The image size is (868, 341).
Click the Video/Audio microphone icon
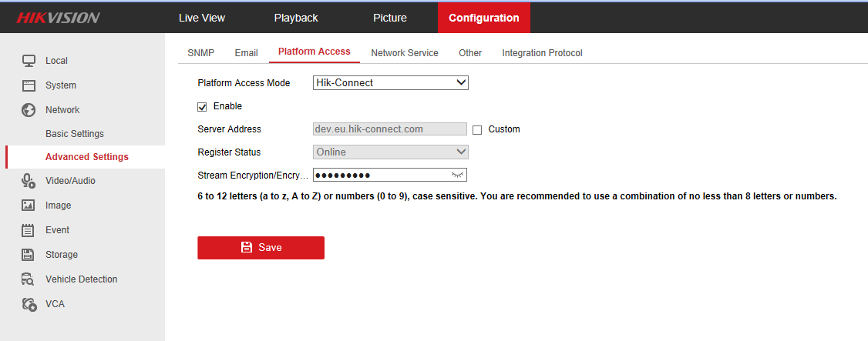point(29,181)
